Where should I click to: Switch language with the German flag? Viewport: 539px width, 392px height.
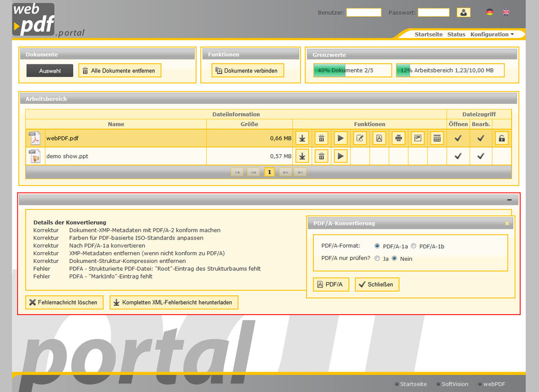pyautogui.click(x=489, y=12)
